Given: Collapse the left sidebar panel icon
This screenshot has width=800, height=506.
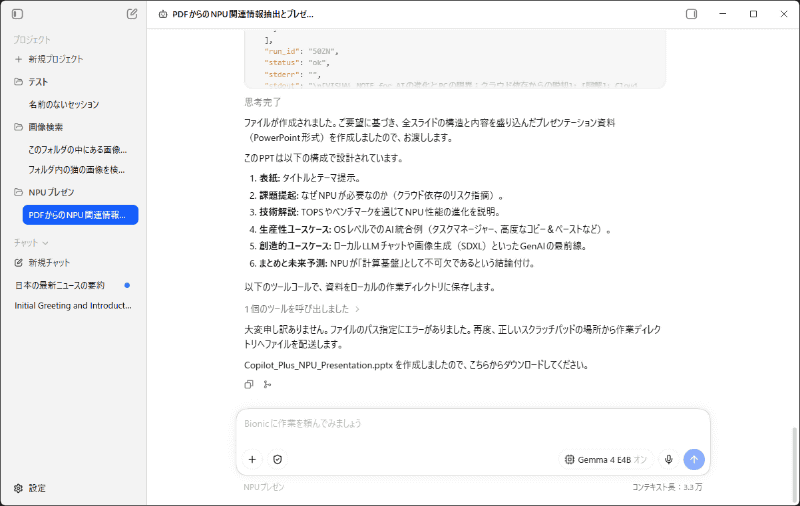Looking at the screenshot, I should tap(17, 14).
